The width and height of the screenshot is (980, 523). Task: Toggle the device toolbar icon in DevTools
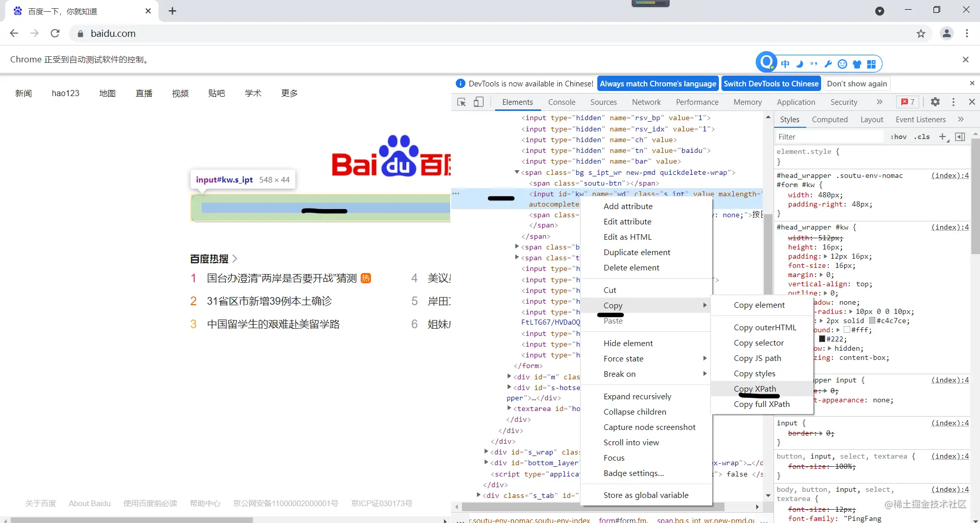(x=478, y=102)
